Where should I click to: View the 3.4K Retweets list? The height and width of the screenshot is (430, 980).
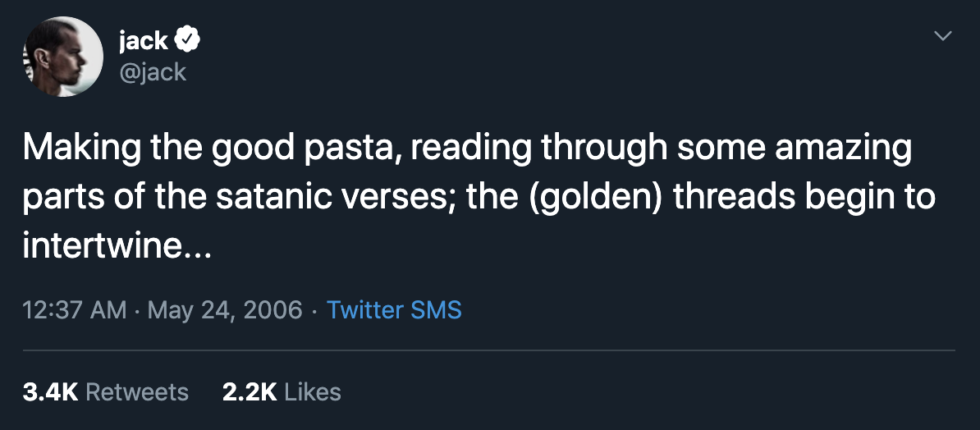106,392
